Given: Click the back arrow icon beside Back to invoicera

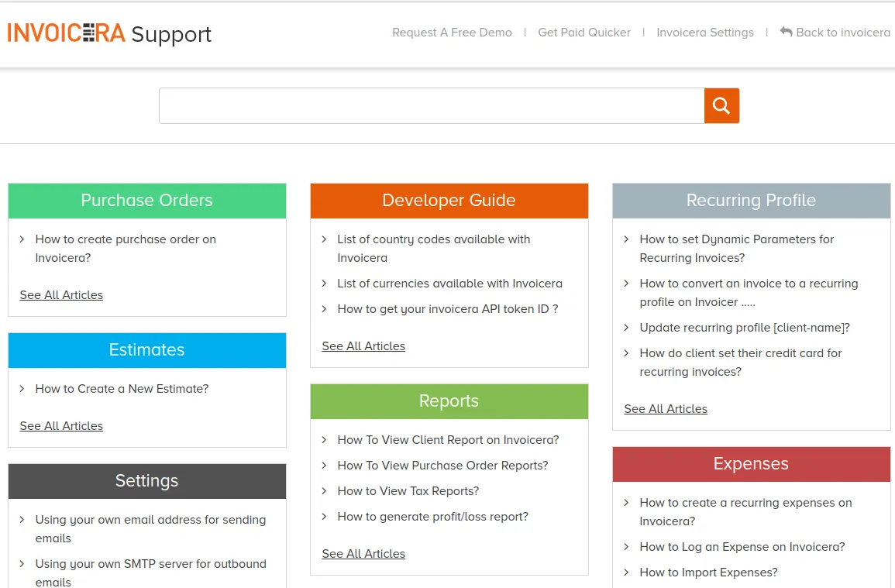Looking at the screenshot, I should point(786,32).
